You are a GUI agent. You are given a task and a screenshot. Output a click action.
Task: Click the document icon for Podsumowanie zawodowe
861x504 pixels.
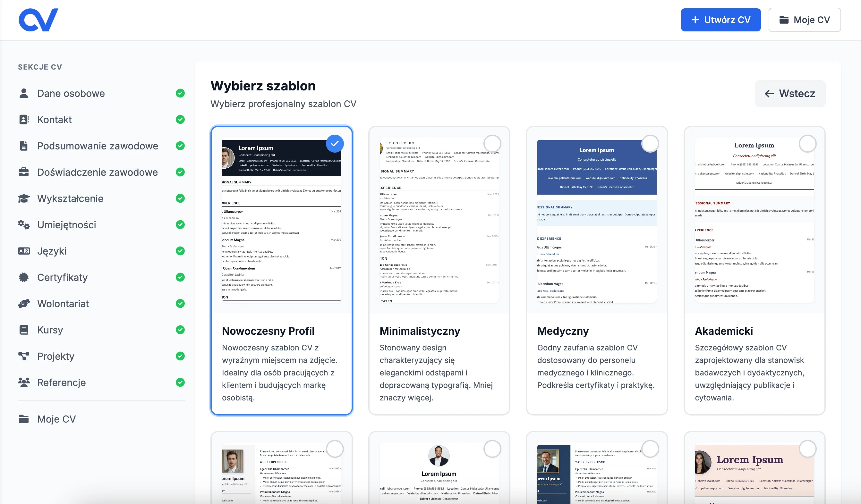[23, 146]
